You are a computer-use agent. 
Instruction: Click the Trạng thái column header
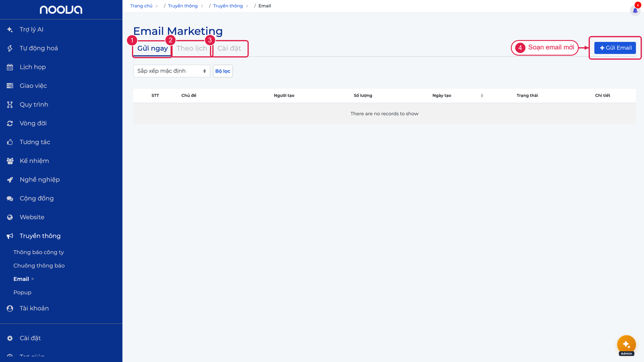pos(527,96)
